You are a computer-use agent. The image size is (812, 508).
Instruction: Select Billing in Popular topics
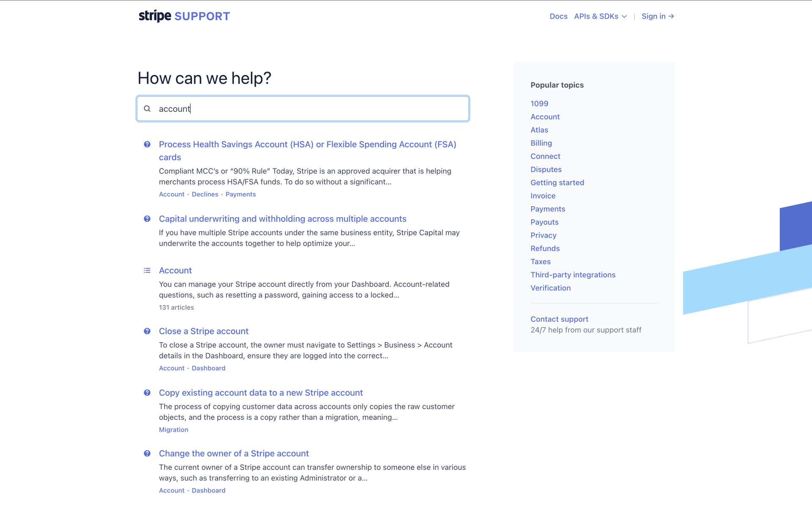541,143
